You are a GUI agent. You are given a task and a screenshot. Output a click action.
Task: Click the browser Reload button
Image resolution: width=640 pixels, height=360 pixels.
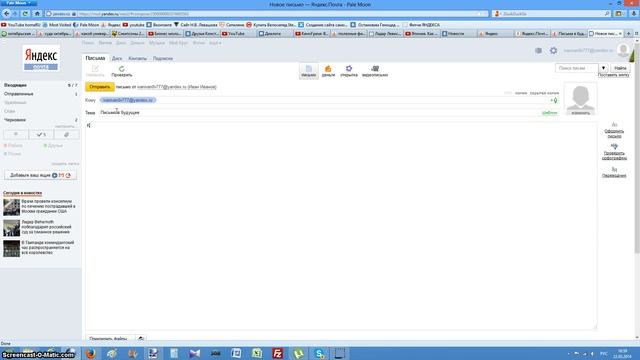coord(25,13)
